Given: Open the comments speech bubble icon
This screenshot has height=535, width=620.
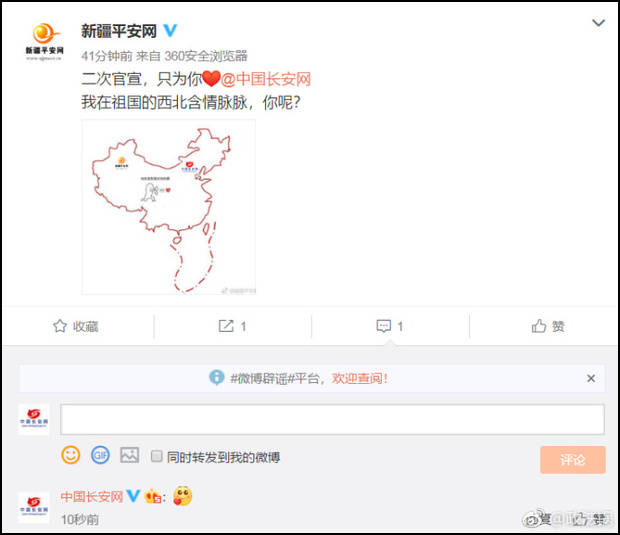Looking at the screenshot, I should [384, 326].
